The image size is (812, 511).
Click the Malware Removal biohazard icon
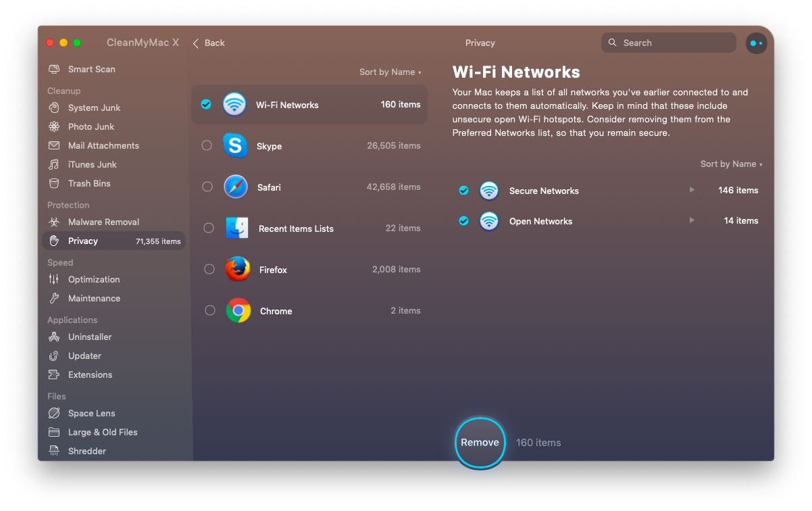(x=54, y=222)
